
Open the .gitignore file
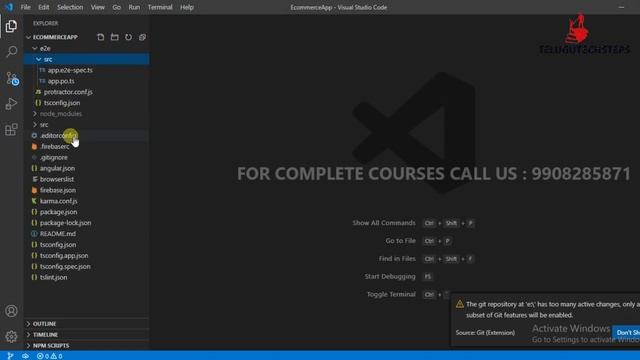(87, 157)
